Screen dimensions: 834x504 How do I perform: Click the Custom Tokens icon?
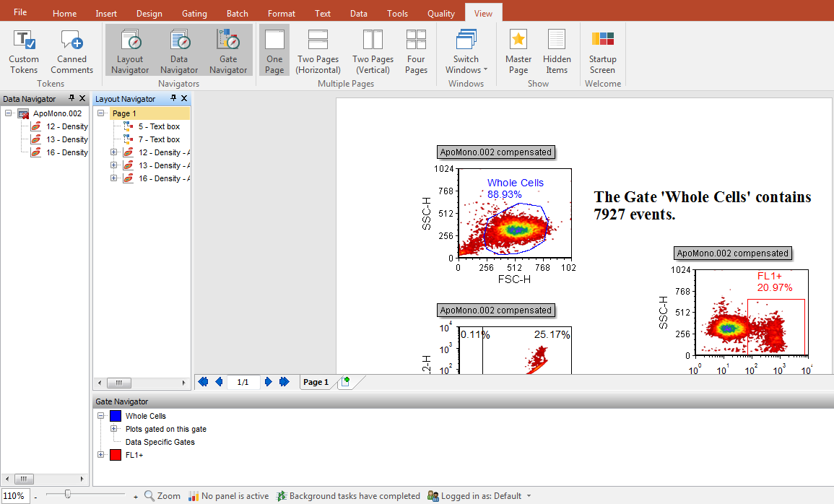(x=24, y=51)
